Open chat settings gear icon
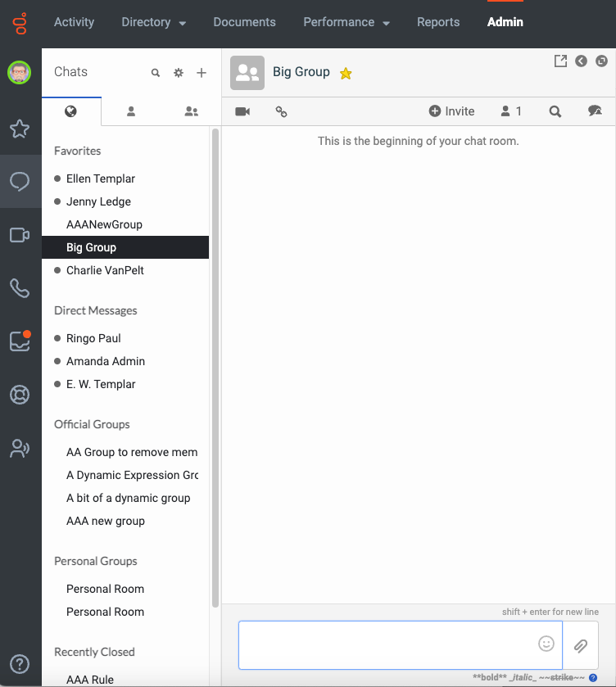This screenshot has height=687, width=616. tap(179, 73)
